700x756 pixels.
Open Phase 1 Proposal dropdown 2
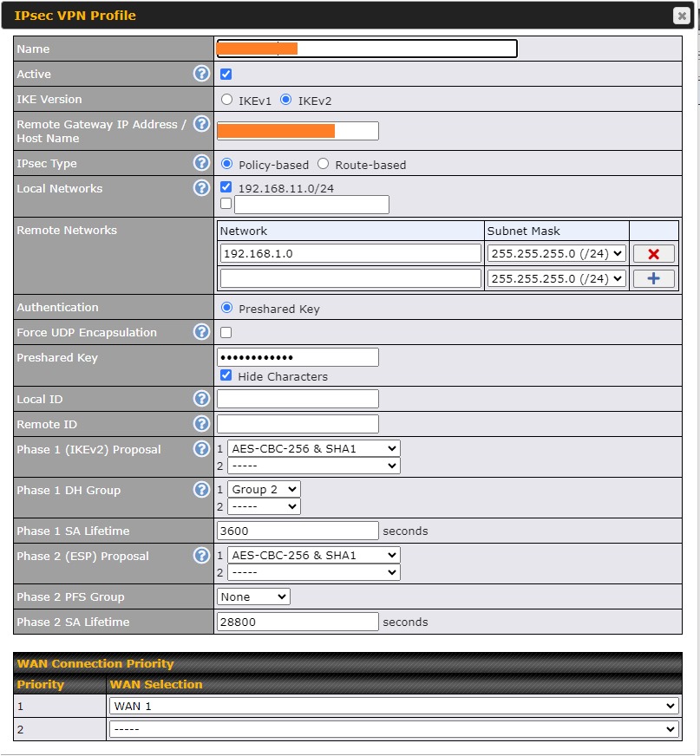pyautogui.click(x=314, y=466)
